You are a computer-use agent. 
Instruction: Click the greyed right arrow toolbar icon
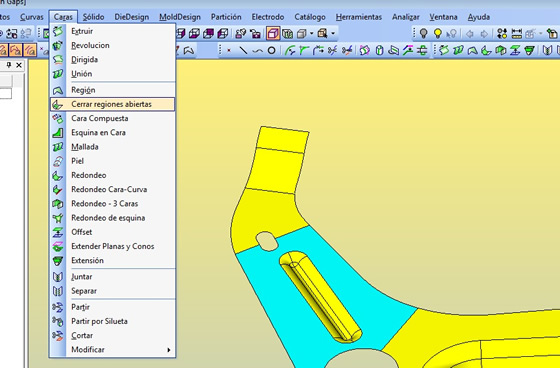pos(484,34)
